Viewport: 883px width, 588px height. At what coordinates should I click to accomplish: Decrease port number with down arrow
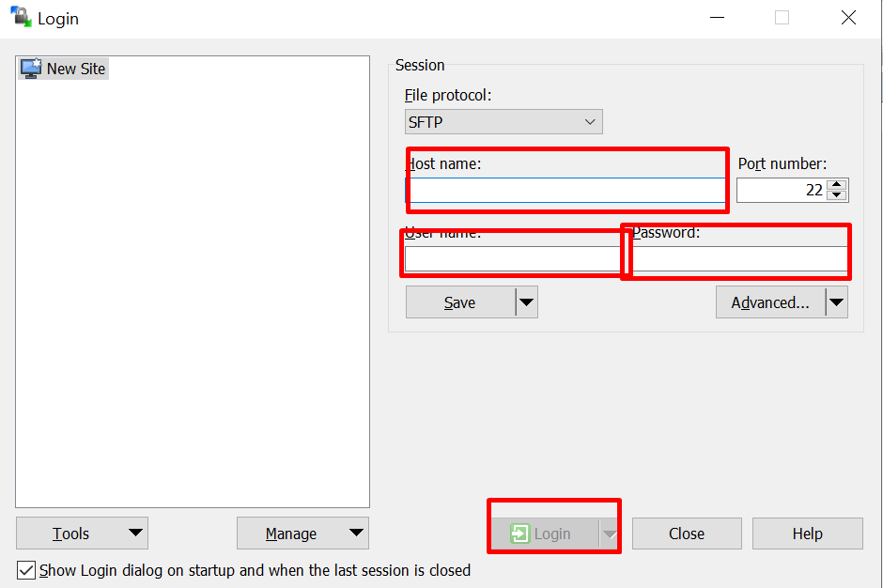[x=837, y=195]
